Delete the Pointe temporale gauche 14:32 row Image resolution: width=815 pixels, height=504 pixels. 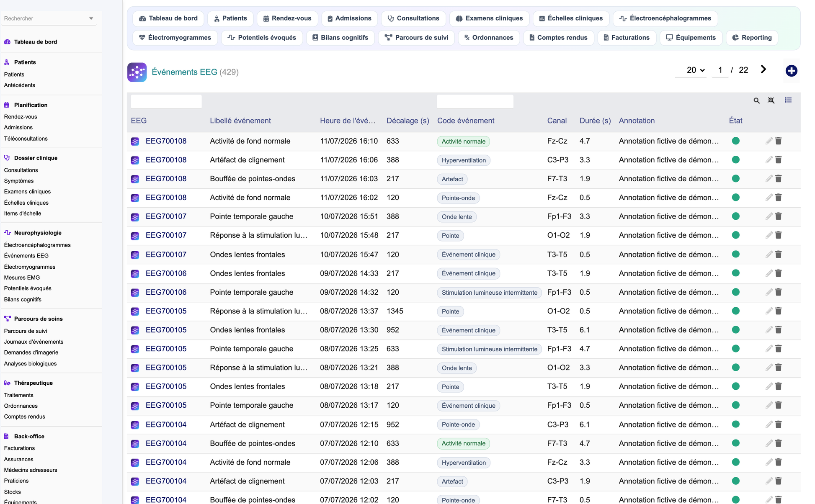coord(779,292)
